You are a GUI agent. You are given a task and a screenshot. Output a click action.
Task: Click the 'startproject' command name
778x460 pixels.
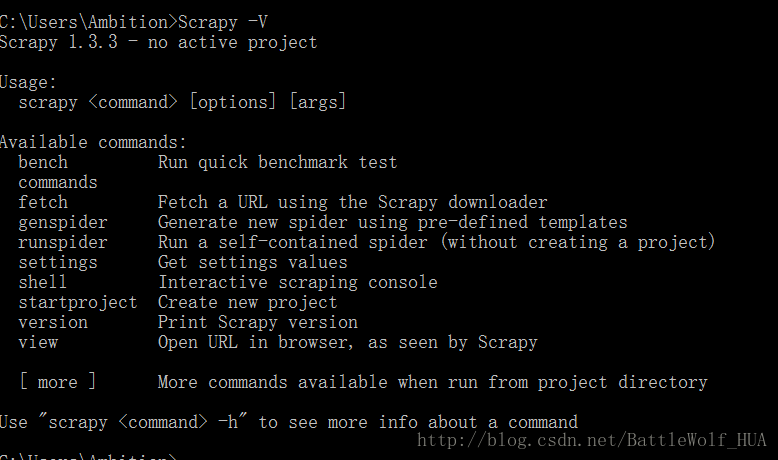tap(78, 303)
